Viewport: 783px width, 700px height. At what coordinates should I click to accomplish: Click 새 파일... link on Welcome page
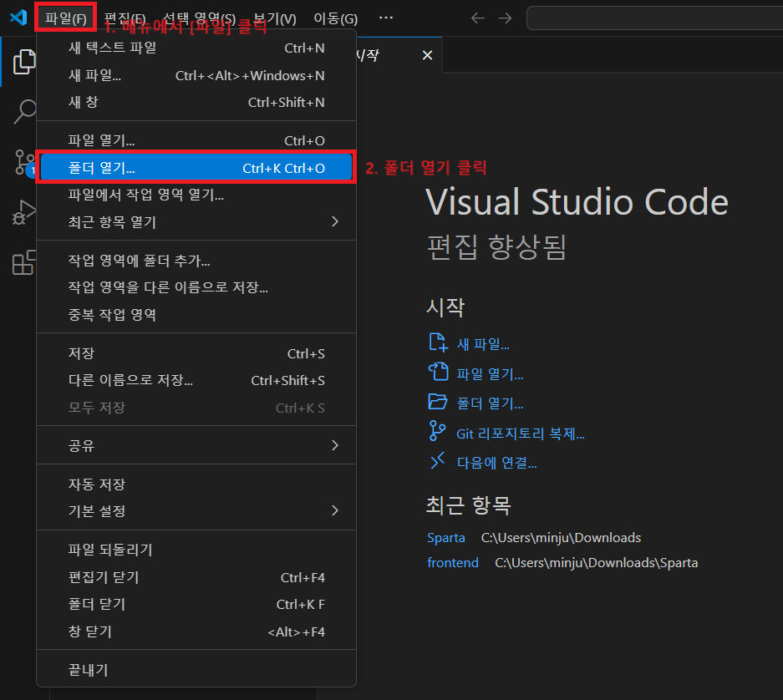483,344
